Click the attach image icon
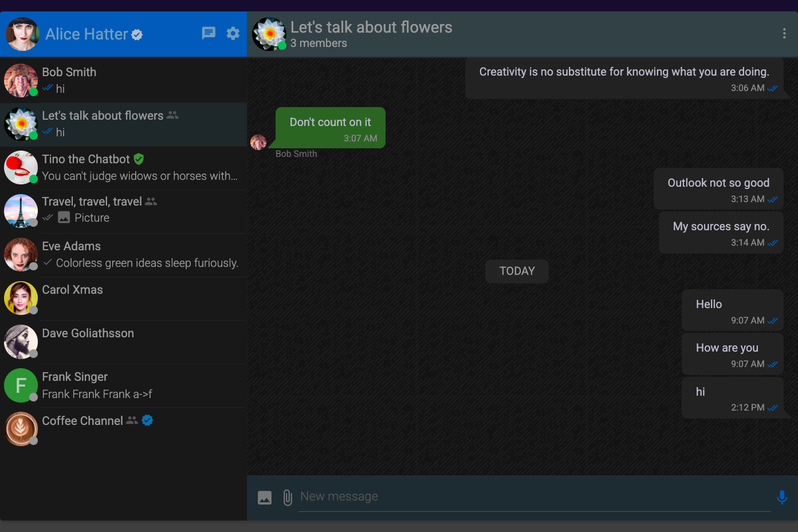 pos(265,498)
